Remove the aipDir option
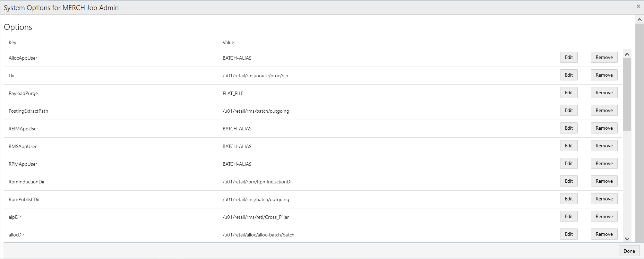The height and width of the screenshot is (259, 644). coord(604,216)
